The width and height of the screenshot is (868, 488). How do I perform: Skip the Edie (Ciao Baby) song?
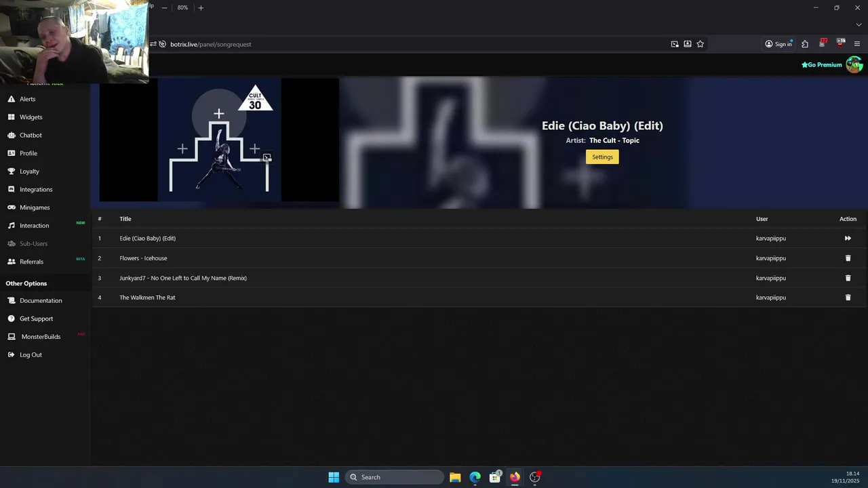pos(848,239)
